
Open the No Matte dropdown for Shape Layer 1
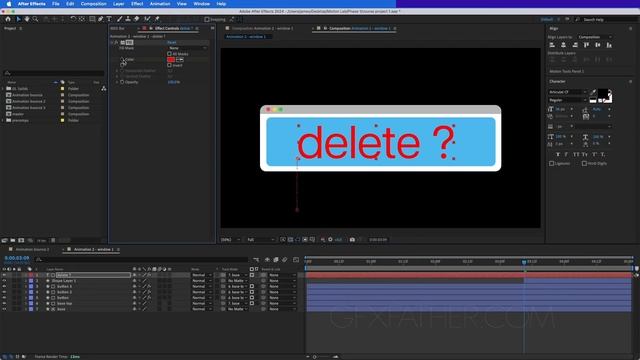click(x=238, y=281)
